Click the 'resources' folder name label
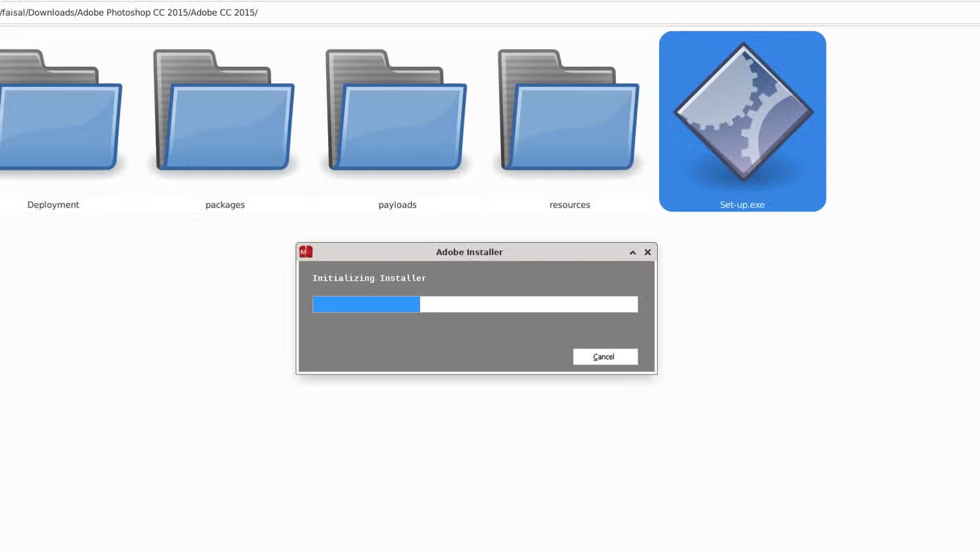The image size is (980, 551). pyautogui.click(x=570, y=205)
